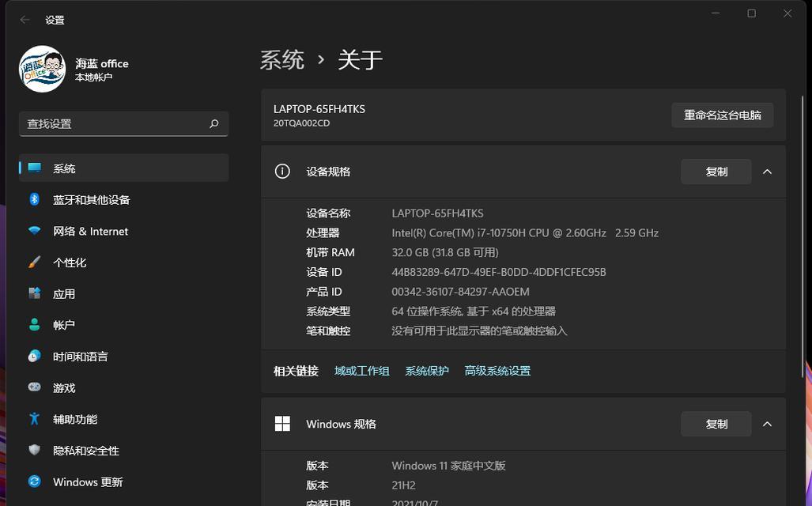812x506 pixels.
Task: Select 个性化 in the sidebar
Action: (x=70, y=262)
